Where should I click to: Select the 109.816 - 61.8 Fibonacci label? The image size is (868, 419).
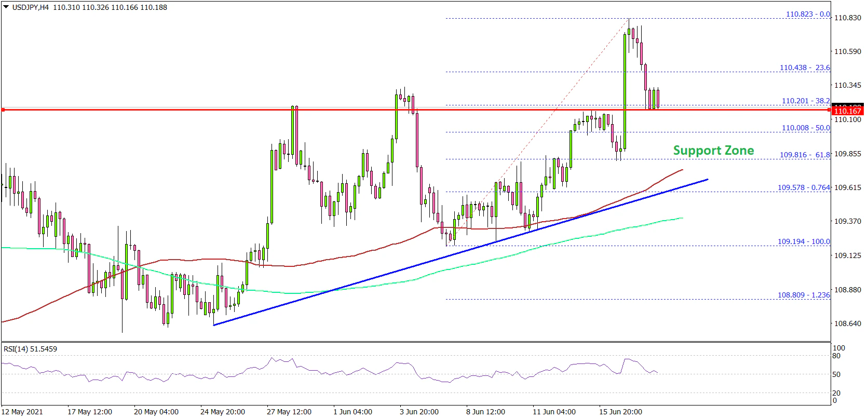(x=804, y=155)
